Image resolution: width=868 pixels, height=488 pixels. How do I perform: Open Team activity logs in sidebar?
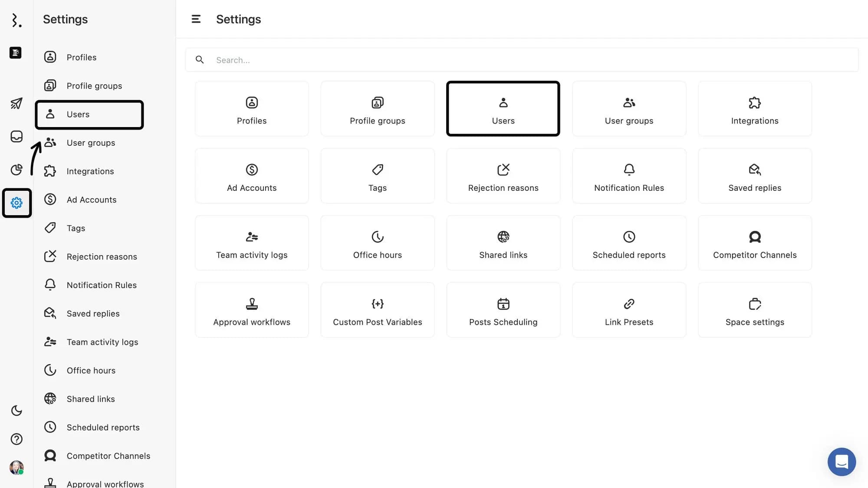105,342
